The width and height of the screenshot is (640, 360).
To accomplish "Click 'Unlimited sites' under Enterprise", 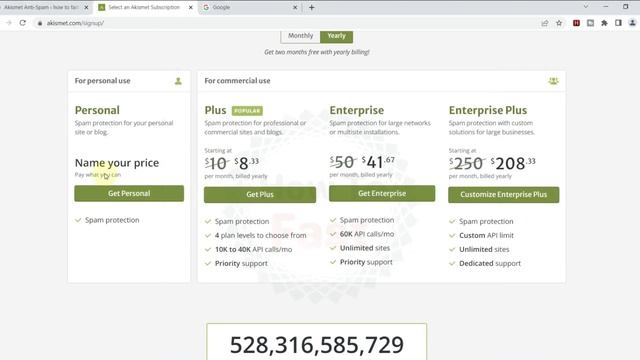I will click(x=365, y=248).
